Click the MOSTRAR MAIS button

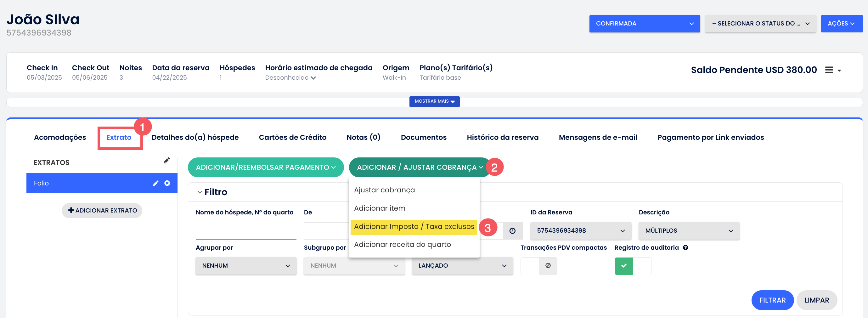434,101
